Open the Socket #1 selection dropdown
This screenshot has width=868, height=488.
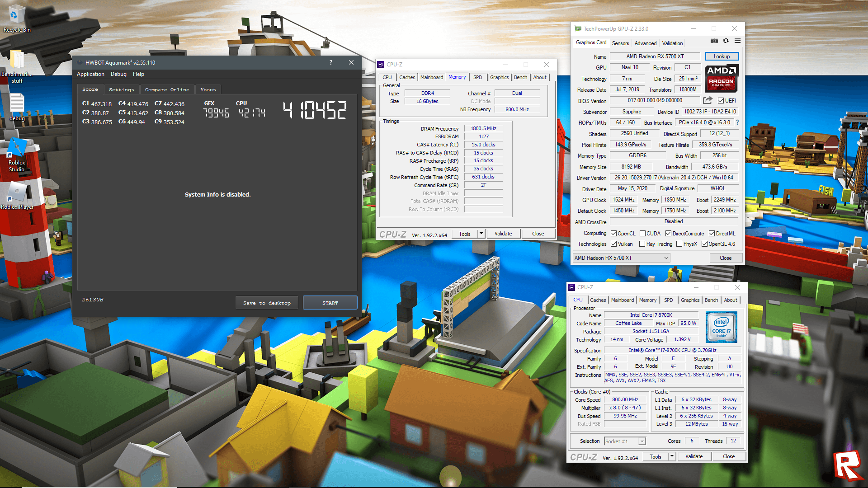click(625, 441)
